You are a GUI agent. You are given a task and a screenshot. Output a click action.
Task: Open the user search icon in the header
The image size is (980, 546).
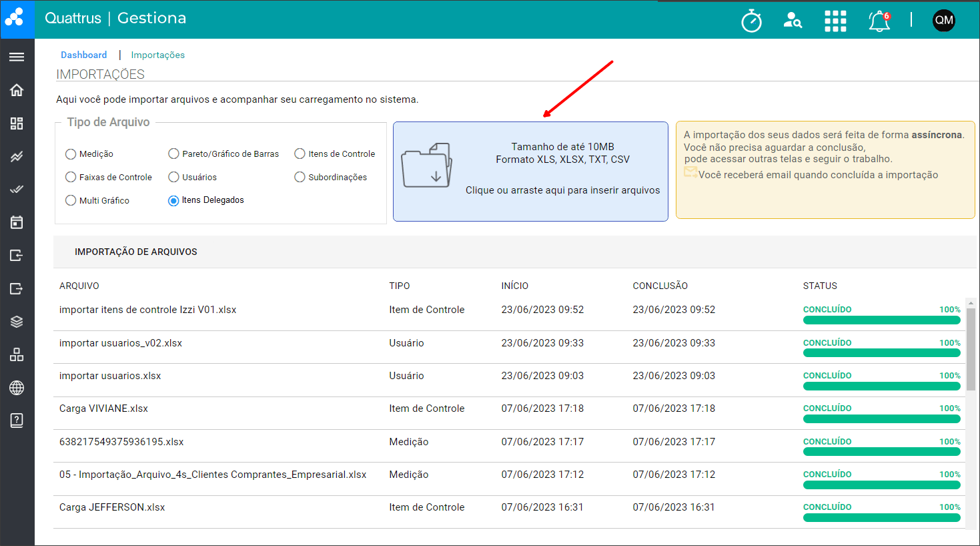pyautogui.click(x=793, y=21)
